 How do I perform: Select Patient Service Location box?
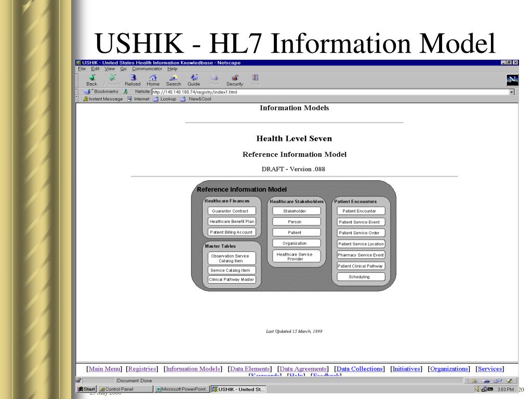tap(361, 244)
